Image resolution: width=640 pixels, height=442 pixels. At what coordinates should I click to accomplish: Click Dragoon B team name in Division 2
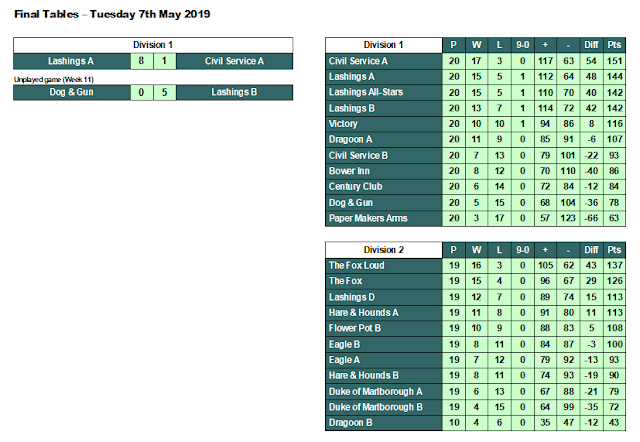click(x=384, y=424)
